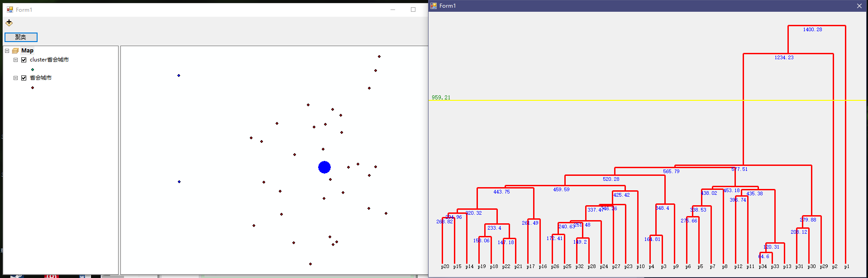868x278 pixels.
Task: Click leaf label p8 in dendrogram
Action: pos(725,266)
